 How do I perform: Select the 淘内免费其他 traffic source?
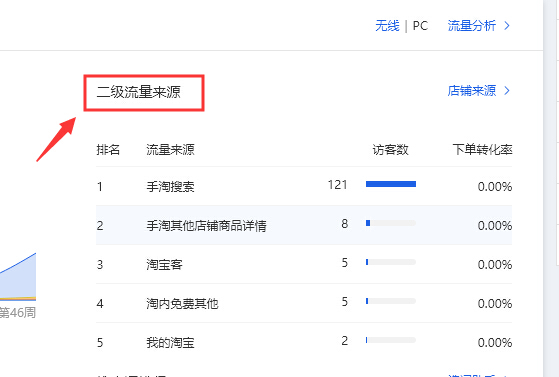point(182,304)
